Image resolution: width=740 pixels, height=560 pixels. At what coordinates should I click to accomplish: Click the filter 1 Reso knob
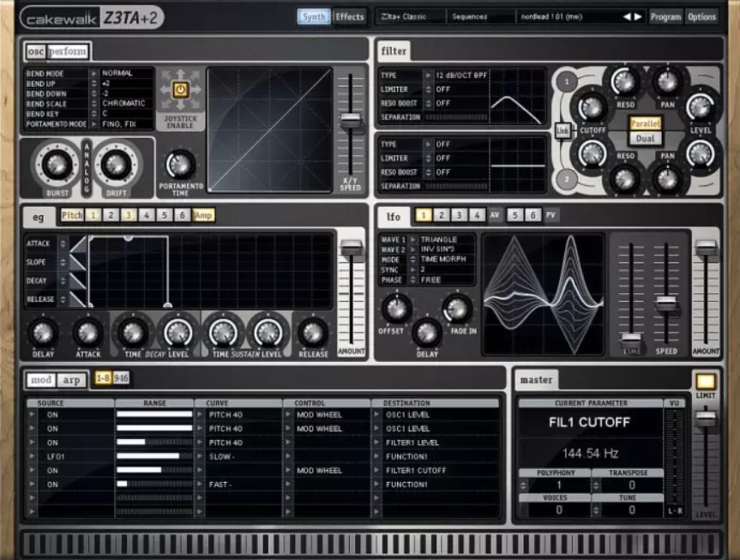tap(625, 81)
